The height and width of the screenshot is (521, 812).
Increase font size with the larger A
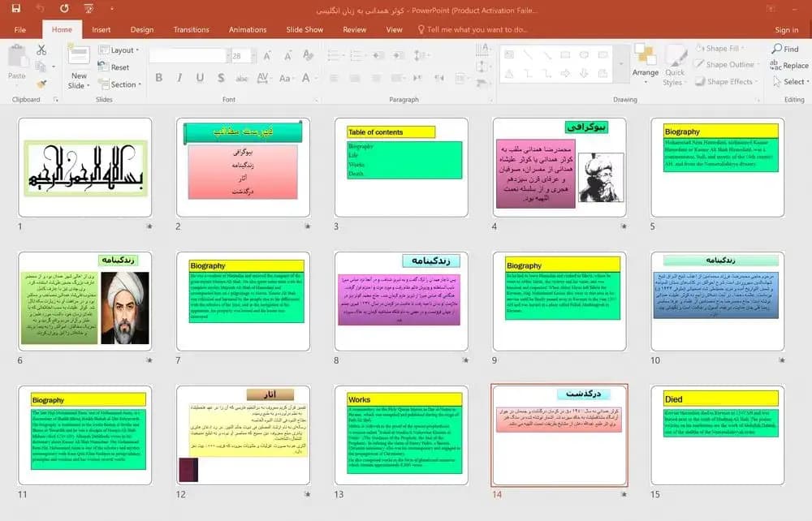[x=267, y=55]
